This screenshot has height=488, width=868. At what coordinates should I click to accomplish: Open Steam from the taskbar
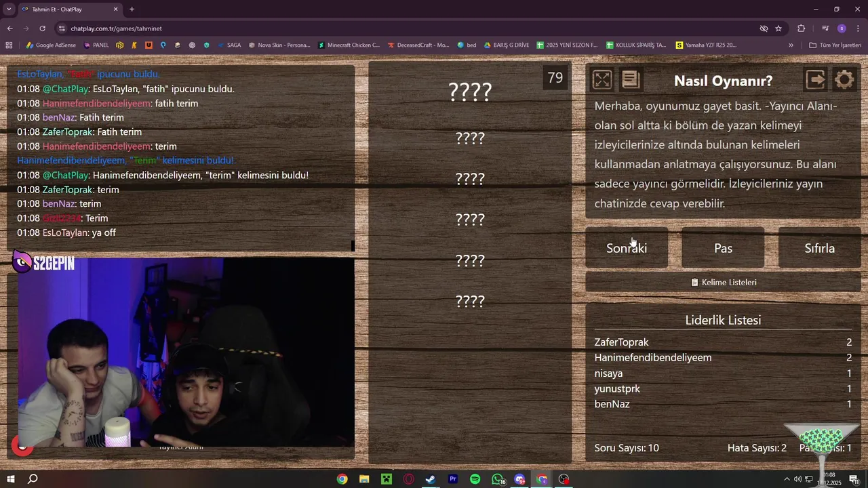click(431, 479)
